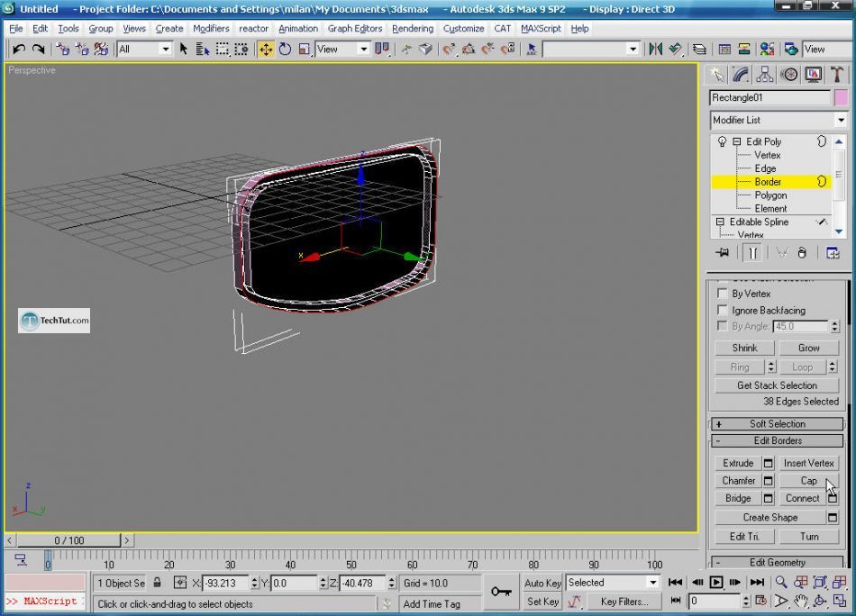Image resolution: width=856 pixels, height=616 pixels.
Task: Switch to the Modify command panel tab
Action: [x=741, y=74]
